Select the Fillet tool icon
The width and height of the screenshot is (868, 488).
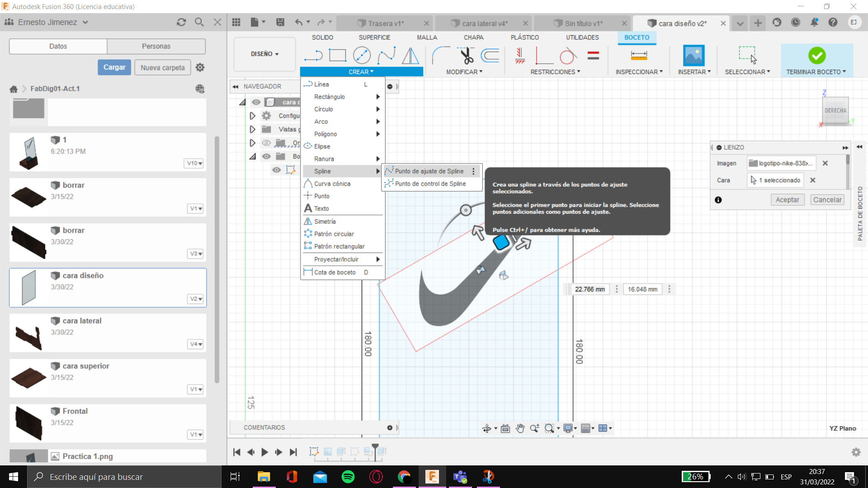[441, 56]
